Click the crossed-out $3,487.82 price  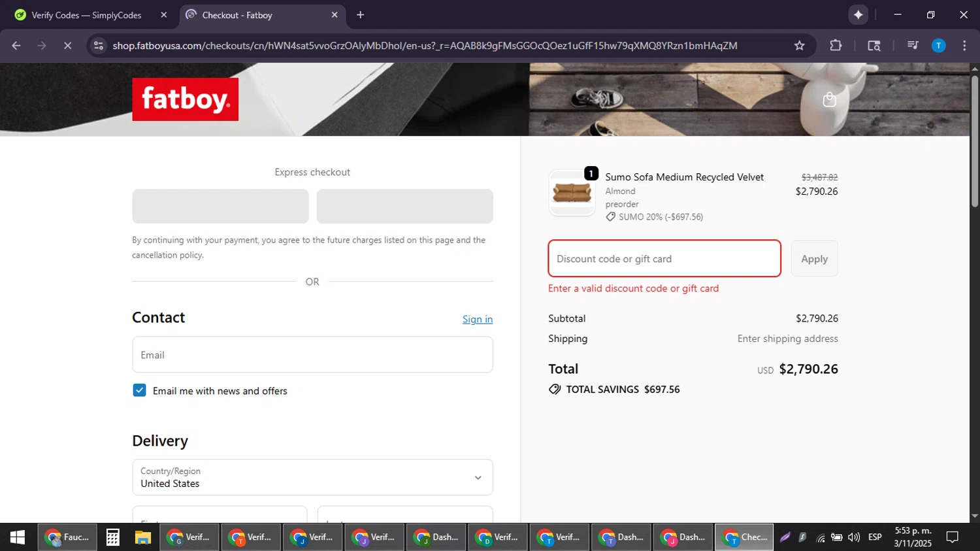(x=819, y=177)
